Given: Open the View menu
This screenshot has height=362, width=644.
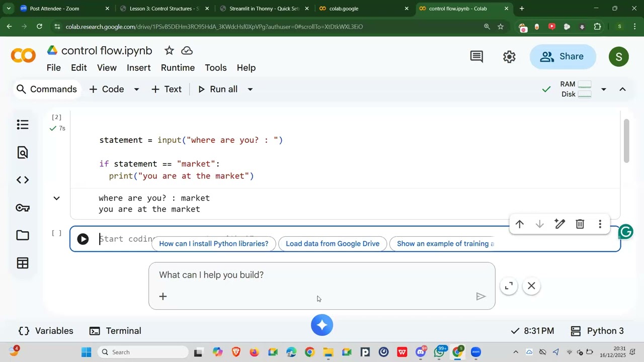Looking at the screenshot, I should click(x=107, y=67).
